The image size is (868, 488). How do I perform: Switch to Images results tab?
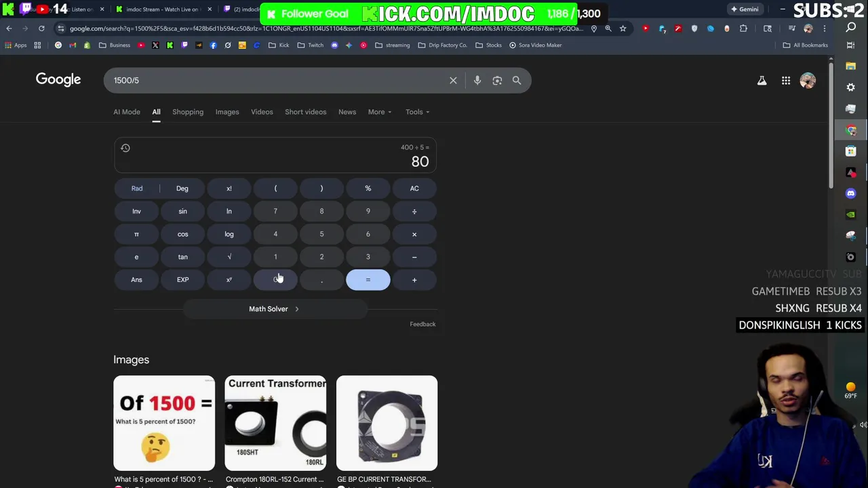(227, 112)
